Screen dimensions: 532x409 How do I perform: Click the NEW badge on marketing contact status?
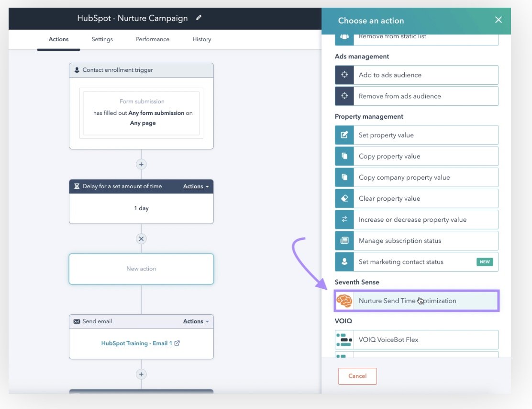(485, 261)
